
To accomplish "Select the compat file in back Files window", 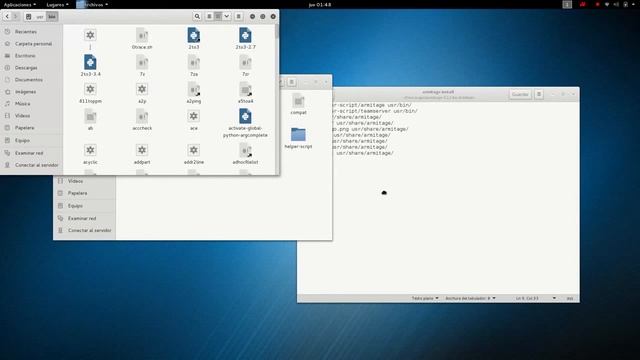I will (x=298, y=100).
